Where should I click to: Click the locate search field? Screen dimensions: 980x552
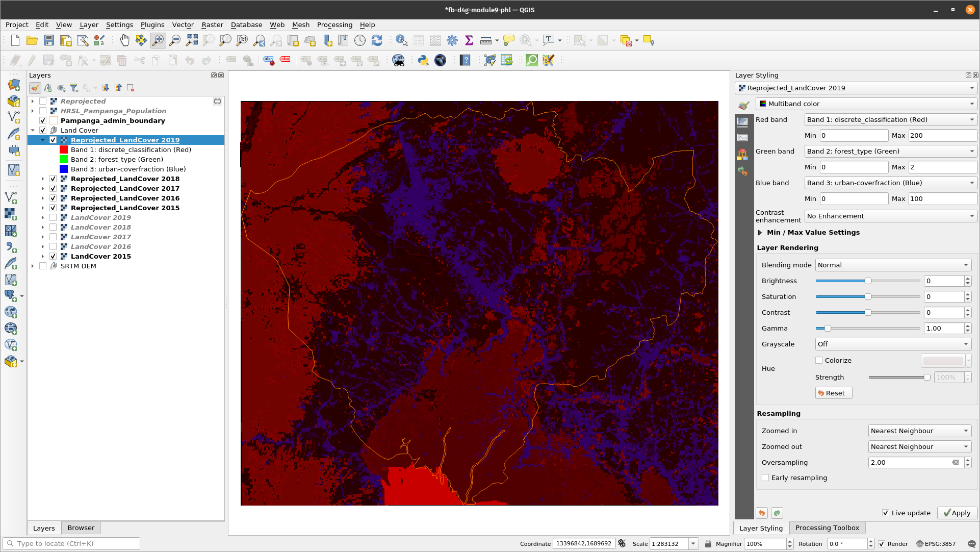[71, 543]
